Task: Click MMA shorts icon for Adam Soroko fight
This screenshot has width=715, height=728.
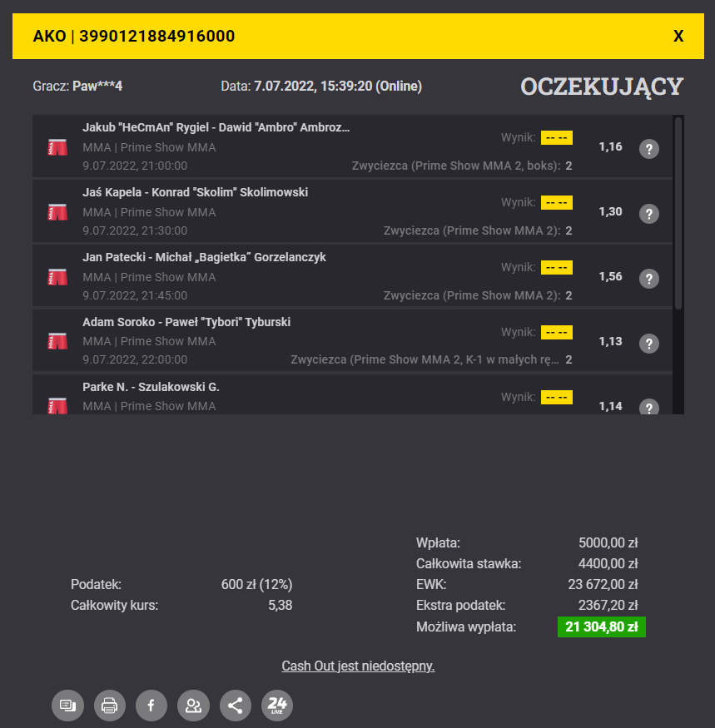Action: pos(57,341)
